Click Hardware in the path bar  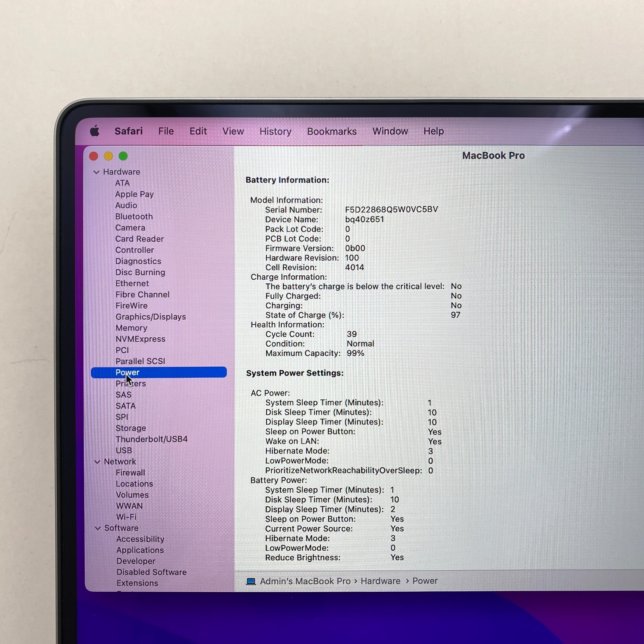(x=380, y=581)
